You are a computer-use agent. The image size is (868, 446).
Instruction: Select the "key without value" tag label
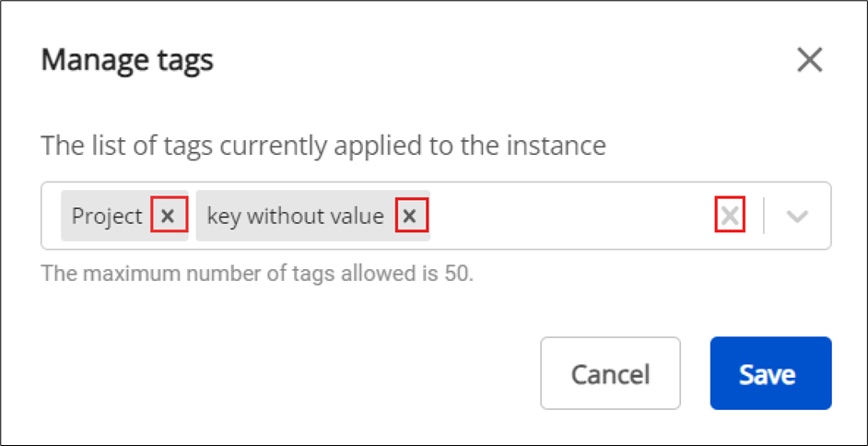tap(295, 216)
